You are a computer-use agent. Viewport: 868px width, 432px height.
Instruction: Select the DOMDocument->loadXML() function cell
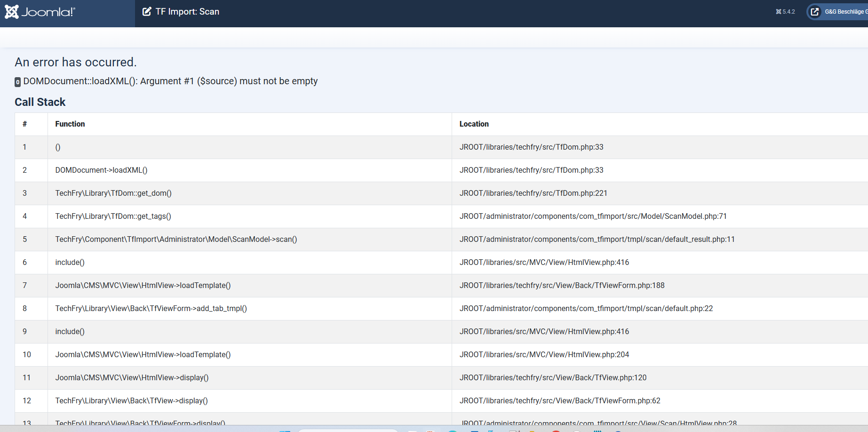pos(101,170)
